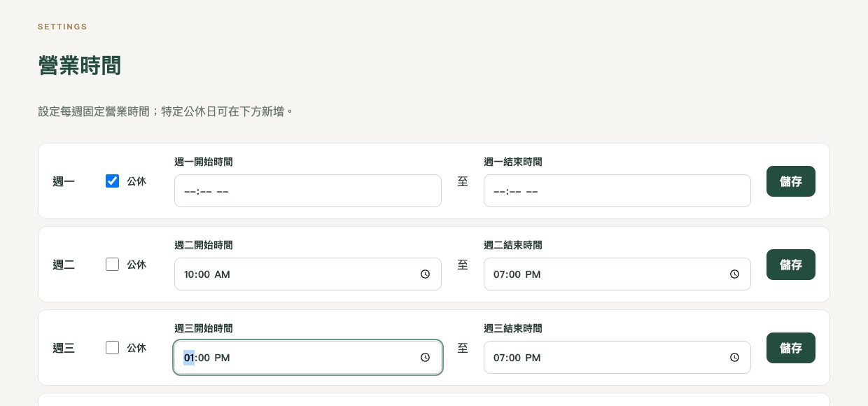Image resolution: width=868 pixels, height=406 pixels.
Task: Focus the 週一結束時間 input
Action: point(617,191)
